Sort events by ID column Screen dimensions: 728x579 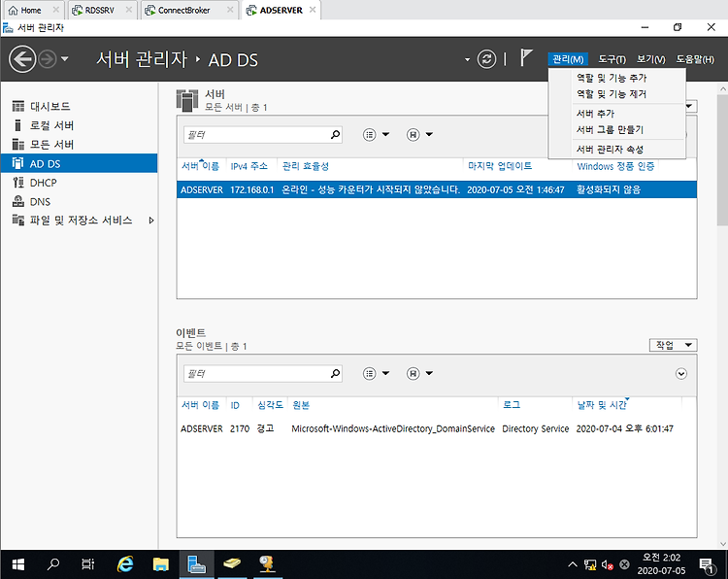tap(235, 405)
